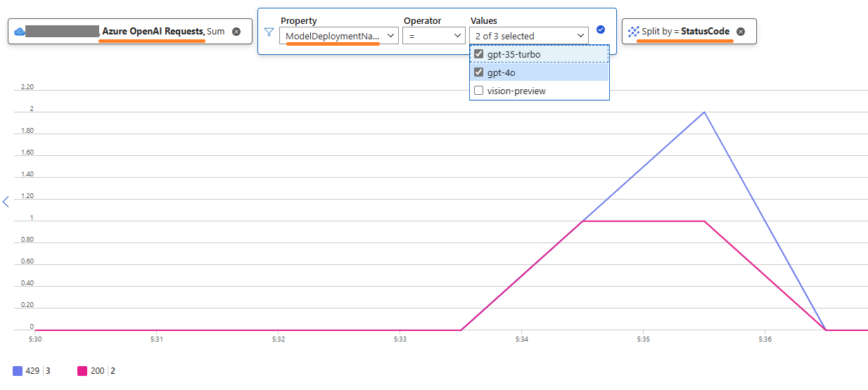Collapse the Values 2 of 3 selected dropdown
The height and width of the screenshot is (390, 868).
(x=529, y=36)
